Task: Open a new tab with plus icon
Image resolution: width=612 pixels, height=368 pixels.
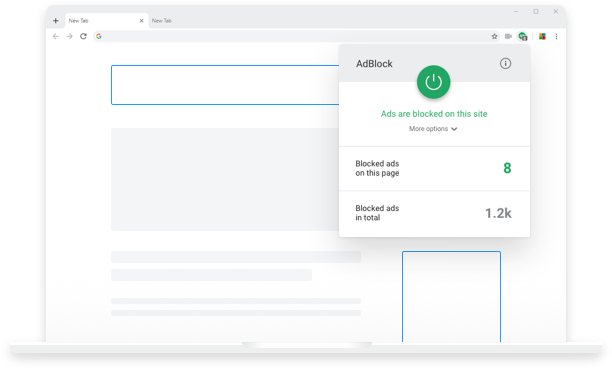Action: pyautogui.click(x=55, y=21)
